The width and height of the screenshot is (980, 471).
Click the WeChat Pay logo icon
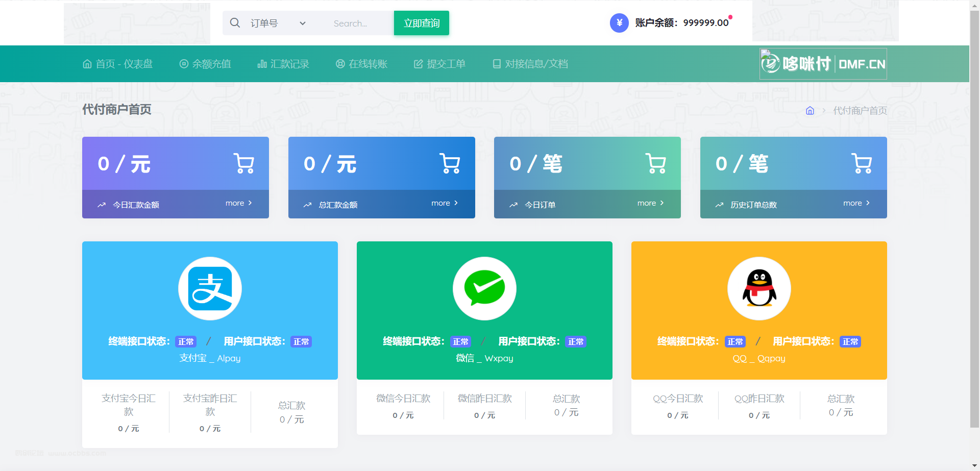(484, 288)
